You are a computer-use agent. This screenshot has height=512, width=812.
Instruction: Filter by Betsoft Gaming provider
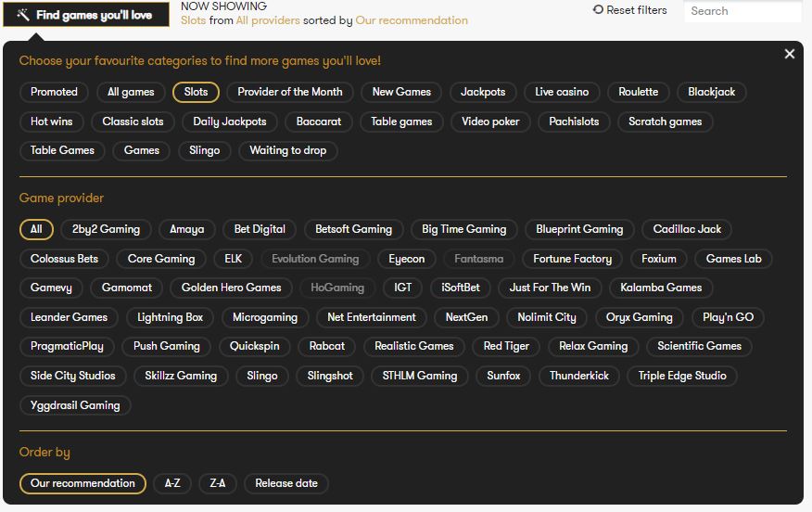pyautogui.click(x=354, y=229)
